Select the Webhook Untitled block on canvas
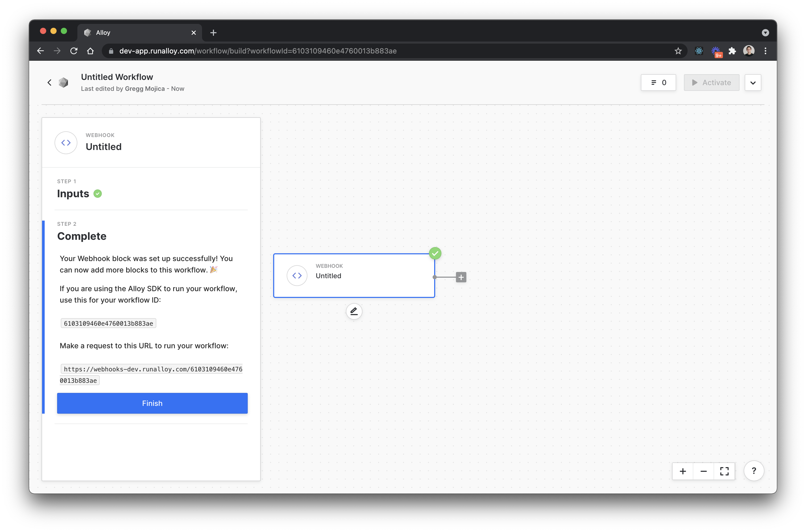This screenshot has height=532, width=806. click(354, 276)
